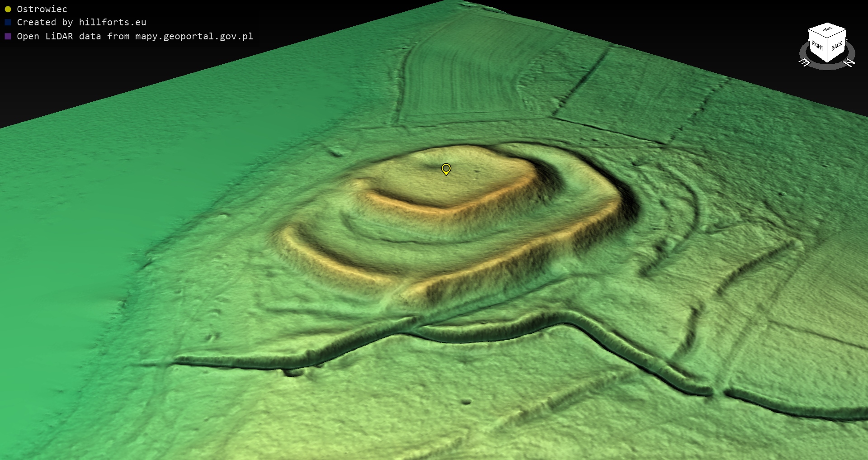The image size is (868, 460).
Task: Select the BACK face of the view cube
Action: (837, 46)
